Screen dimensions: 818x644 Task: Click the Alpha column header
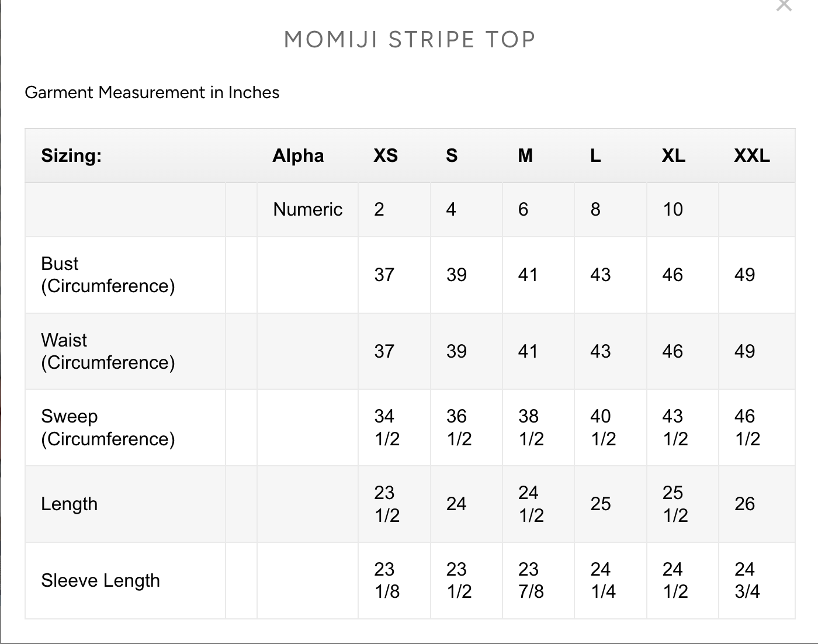pyautogui.click(x=298, y=155)
